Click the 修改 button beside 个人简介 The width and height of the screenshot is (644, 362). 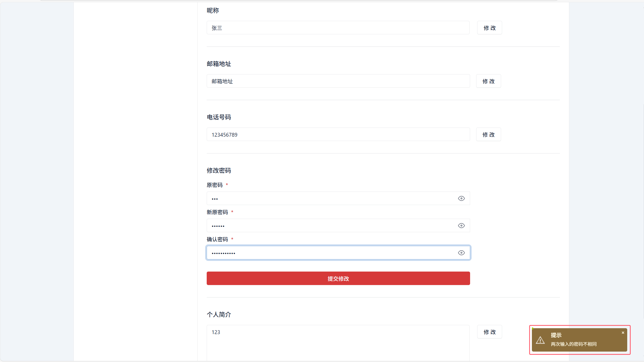pyautogui.click(x=489, y=332)
